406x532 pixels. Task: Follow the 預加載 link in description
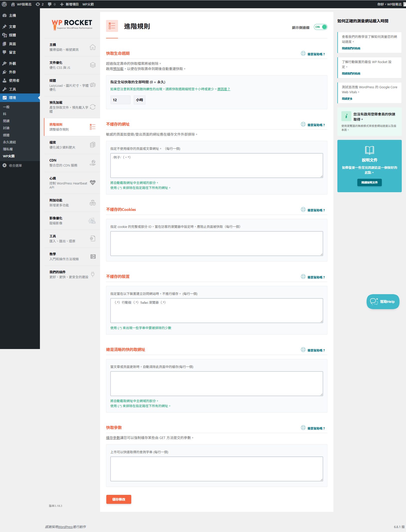pyautogui.click(x=118, y=69)
